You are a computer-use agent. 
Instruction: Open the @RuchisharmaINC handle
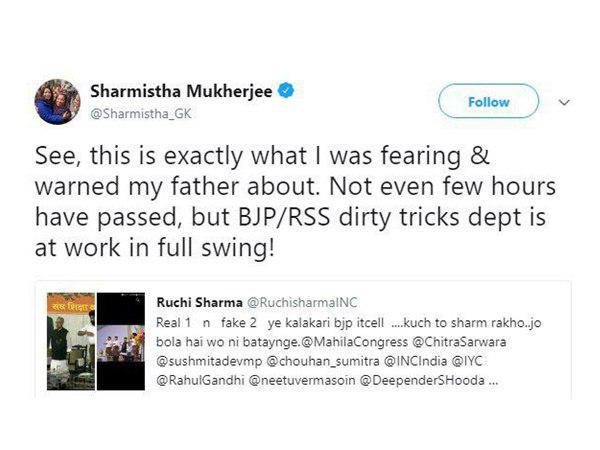point(285,301)
